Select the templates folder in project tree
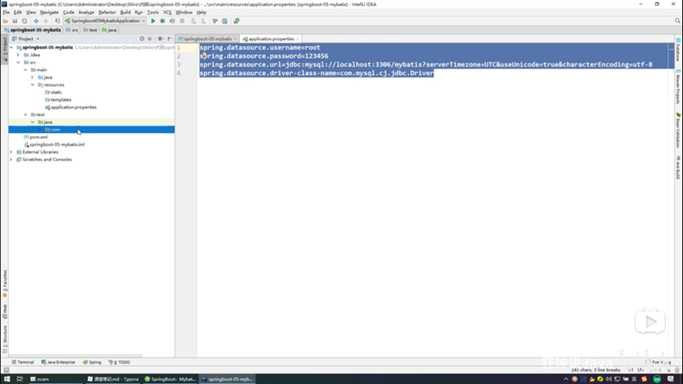683x384 pixels. [x=58, y=100]
